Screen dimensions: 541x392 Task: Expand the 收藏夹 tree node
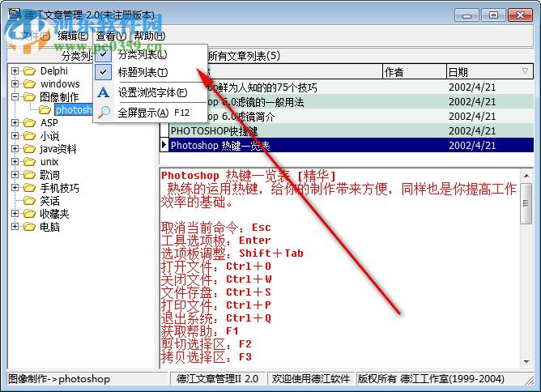coord(15,214)
